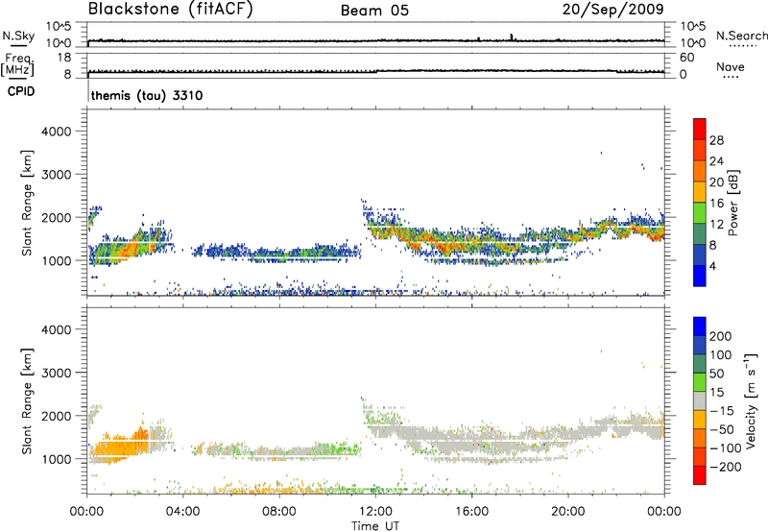Click the "CPID" row label

pyautogui.click(x=21, y=91)
